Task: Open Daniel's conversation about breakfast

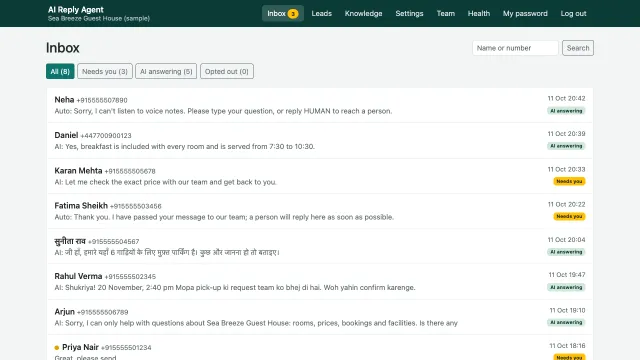Action: point(320,140)
